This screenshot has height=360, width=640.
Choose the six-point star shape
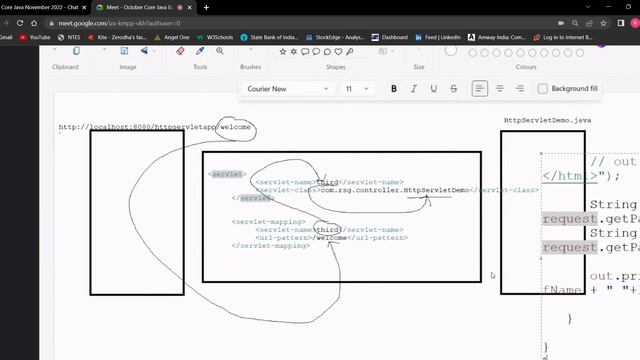coord(293,52)
